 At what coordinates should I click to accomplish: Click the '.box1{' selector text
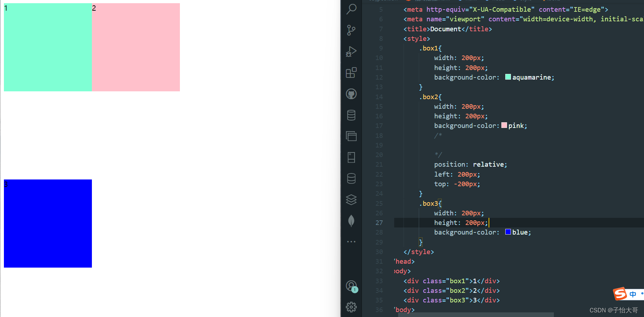tap(430, 48)
